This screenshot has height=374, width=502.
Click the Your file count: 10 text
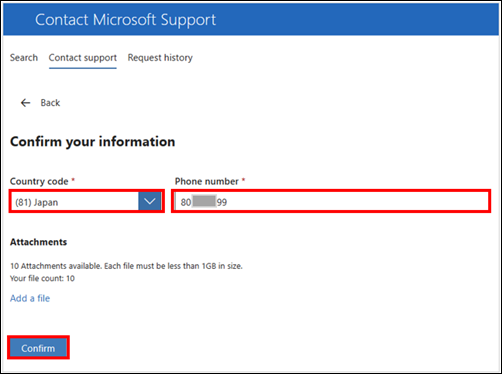(42, 278)
